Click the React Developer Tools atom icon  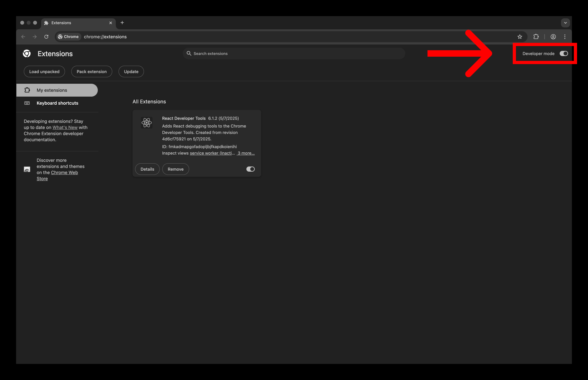[x=147, y=122]
